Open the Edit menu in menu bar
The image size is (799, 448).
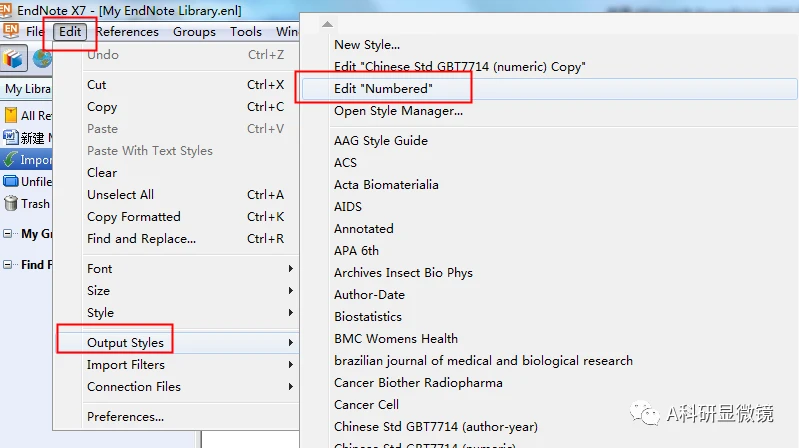coord(70,32)
